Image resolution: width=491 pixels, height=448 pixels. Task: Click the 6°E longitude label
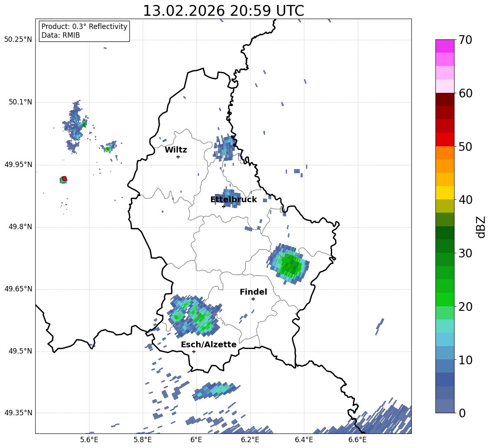[196, 440]
